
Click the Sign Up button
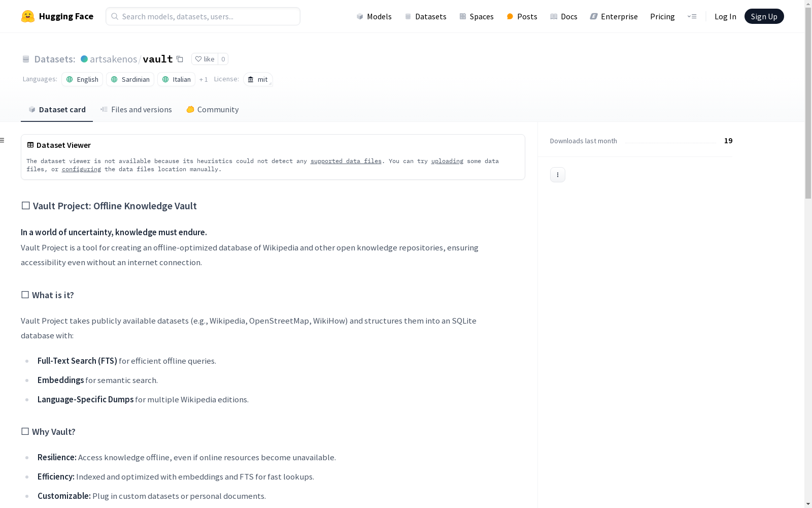(764, 16)
